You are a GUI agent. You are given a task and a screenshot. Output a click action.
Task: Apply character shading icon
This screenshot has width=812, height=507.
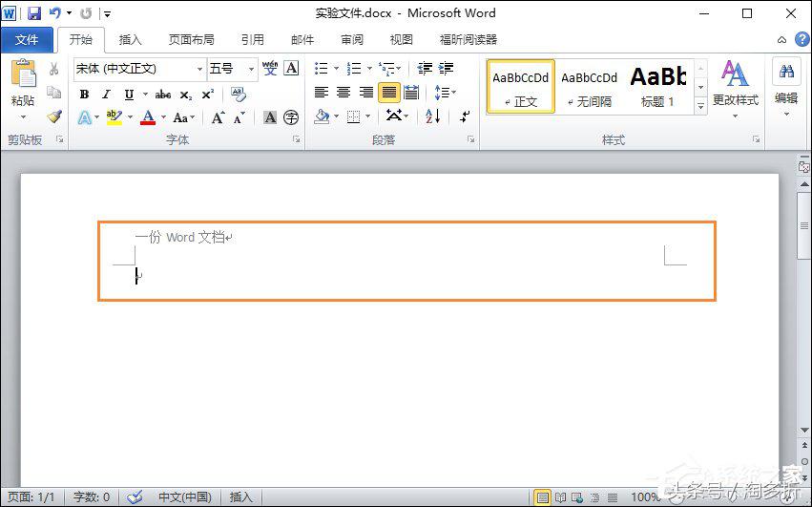270,117
